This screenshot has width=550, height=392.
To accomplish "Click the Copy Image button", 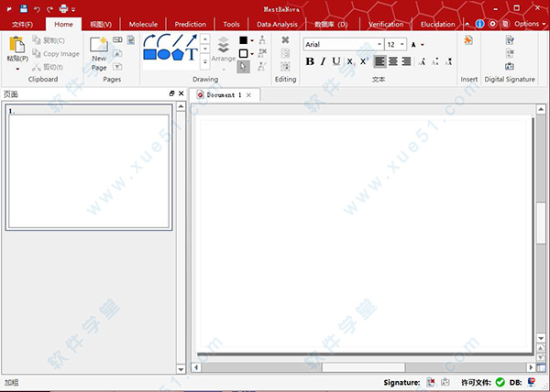I will click(x=56, y=54).
